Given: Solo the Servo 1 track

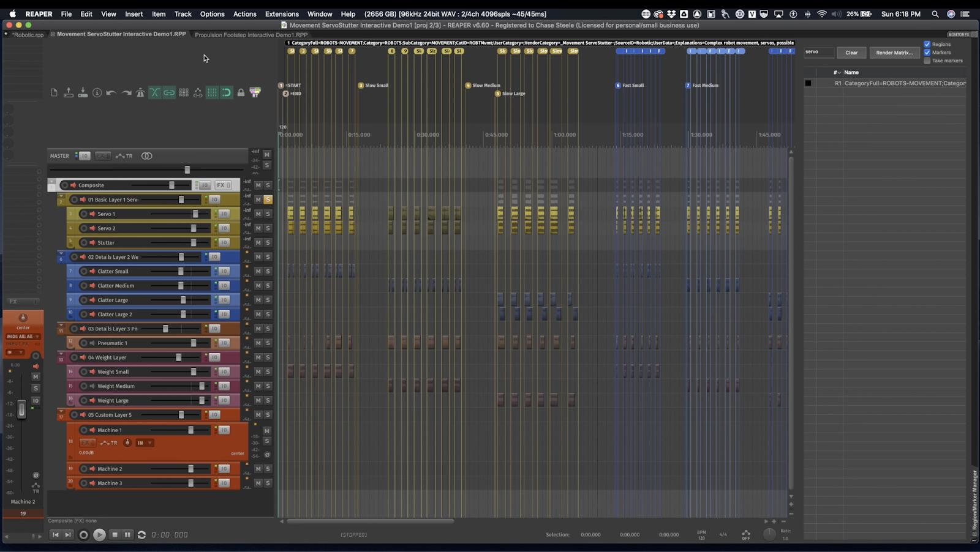Looking at the screenshot, I should click(268, 214).
